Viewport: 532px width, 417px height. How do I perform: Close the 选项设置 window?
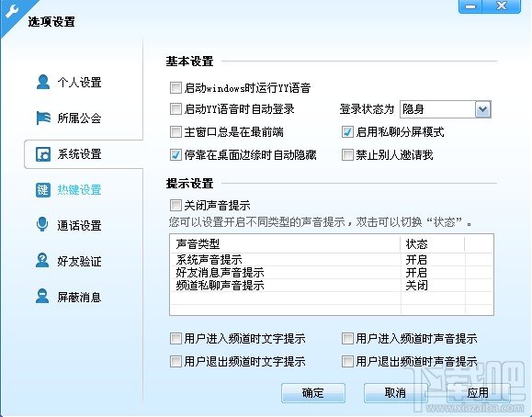[502, 6]
